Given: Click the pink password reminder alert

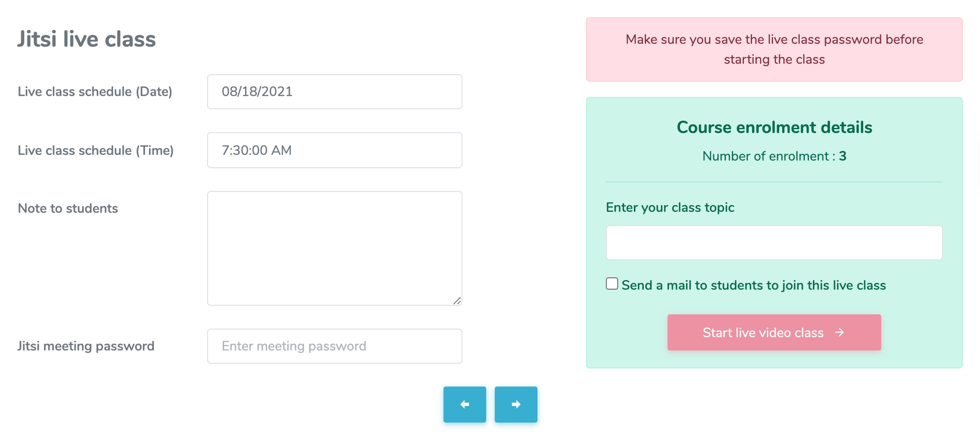Looking at the screenshot, I should (x=774, y=50).
